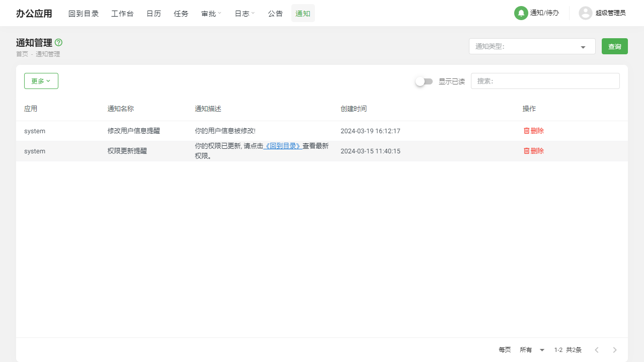The height and width of the screenshot is (362, 644).
Task: Delete the 权限更新提醒 notification
Action: point(534,151)
